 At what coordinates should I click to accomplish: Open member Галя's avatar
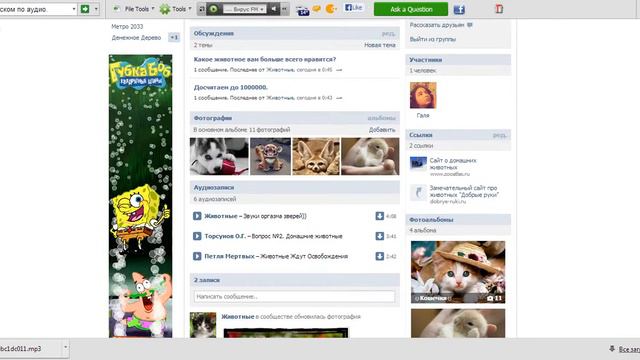(423, 96)
